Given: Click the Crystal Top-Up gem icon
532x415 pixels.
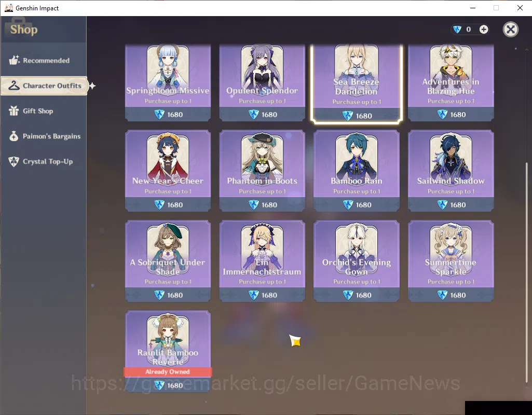Looking at the screenshot, I should 14,161.
